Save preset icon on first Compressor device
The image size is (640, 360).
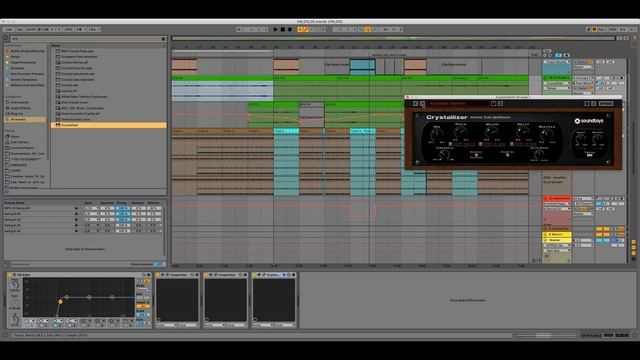(x=196, y=275)
